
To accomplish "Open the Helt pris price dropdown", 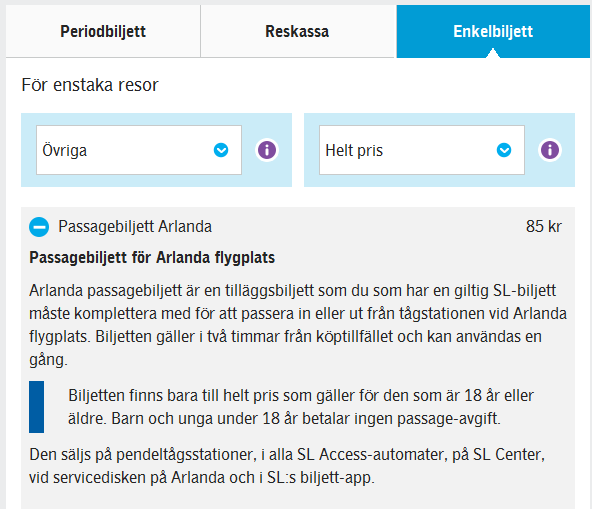I will click(x=422, y=150).
